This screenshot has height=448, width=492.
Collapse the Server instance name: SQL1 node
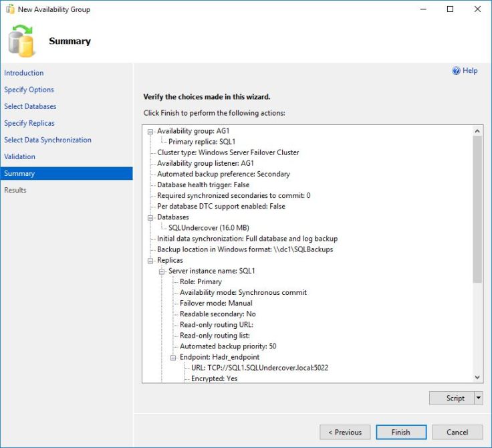[162, 271]
